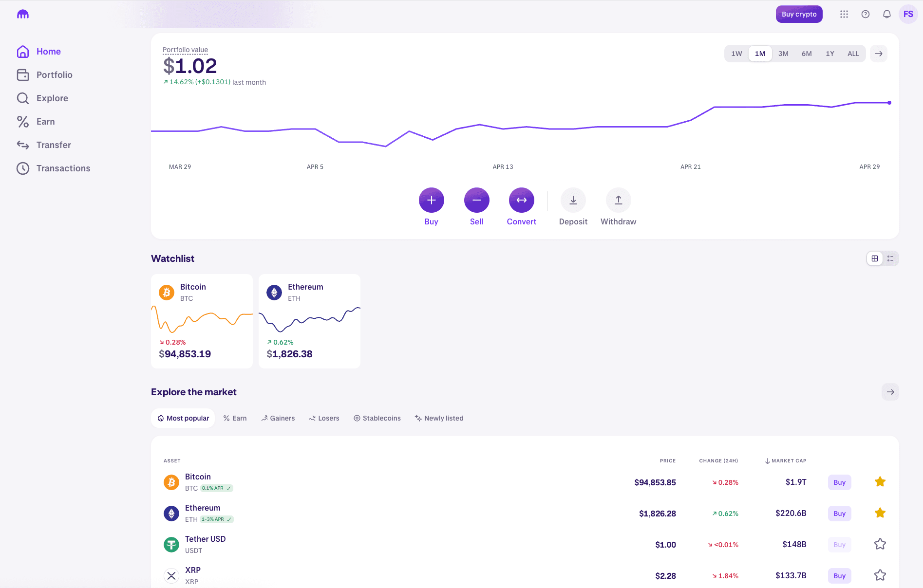Open the Ethereum watchlist card sparkline
923x588 pixels.
(x=309, y=319)
